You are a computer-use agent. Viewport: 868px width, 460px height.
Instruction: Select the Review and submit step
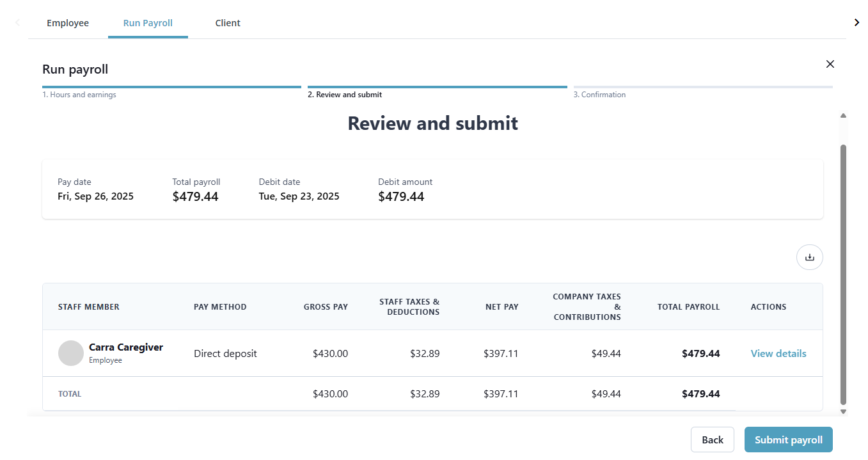pyautogui.click(x=345, y=95)
